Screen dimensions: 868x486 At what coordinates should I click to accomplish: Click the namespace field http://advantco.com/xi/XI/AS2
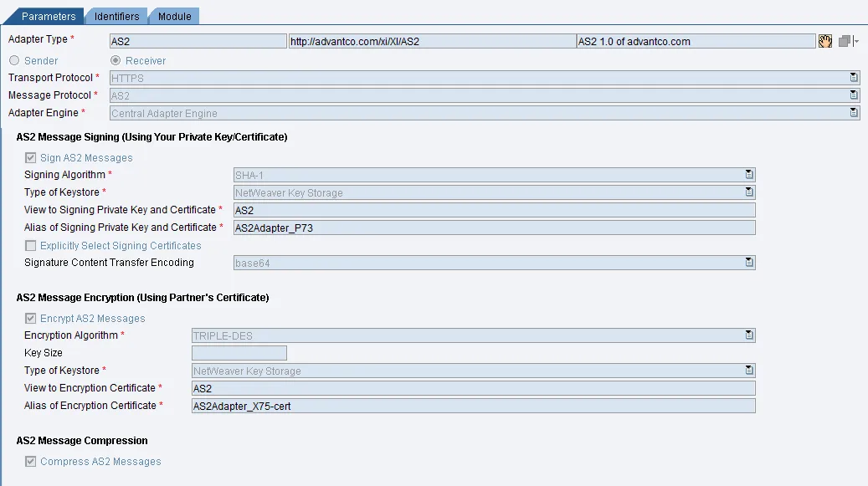point(433,41)
